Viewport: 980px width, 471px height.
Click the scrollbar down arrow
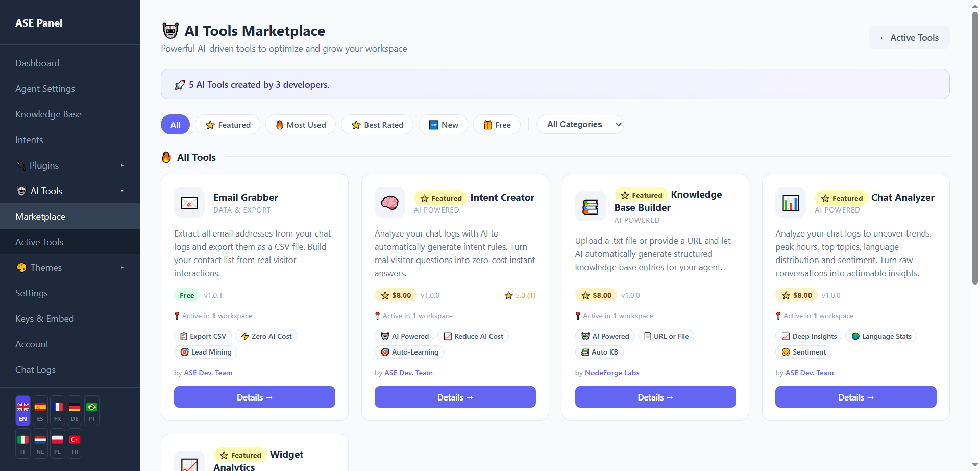point(975,465)
